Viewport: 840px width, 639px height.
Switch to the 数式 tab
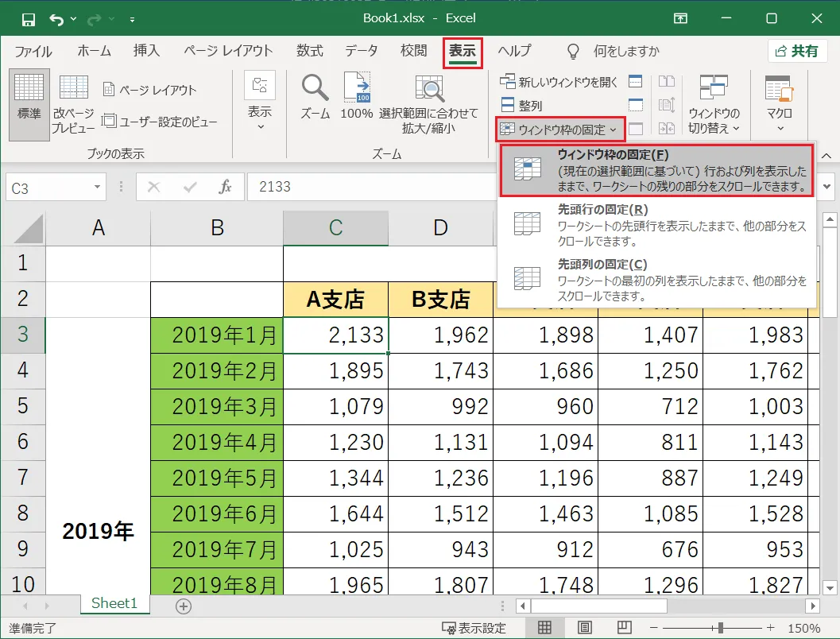(310, 51)
